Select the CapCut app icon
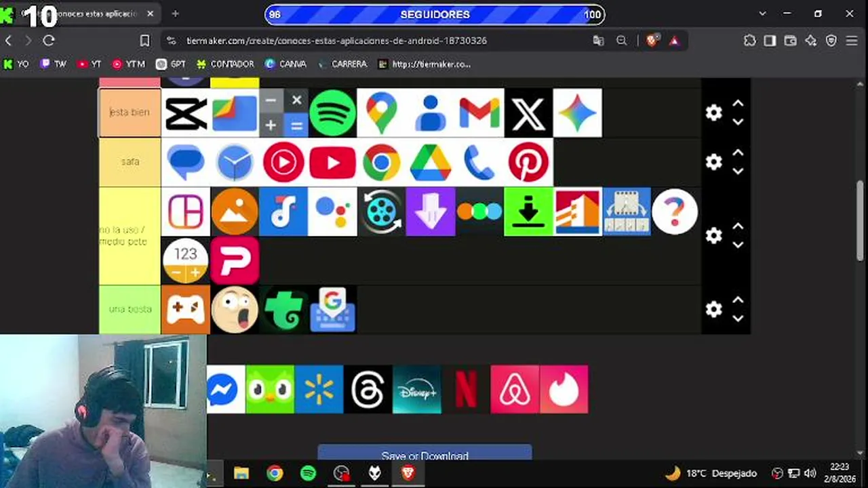Image resolution: width=868 pixels, height=488 pixels. click(x=186, y=113)
